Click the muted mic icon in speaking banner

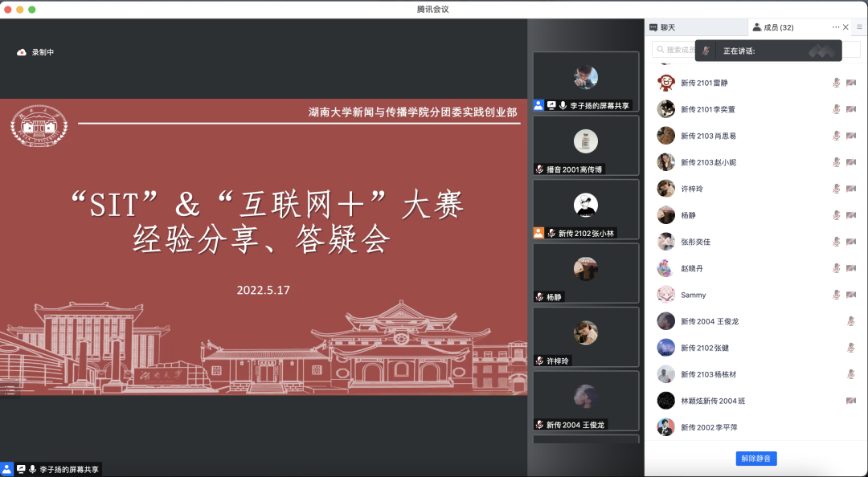(x=706, y=51)
